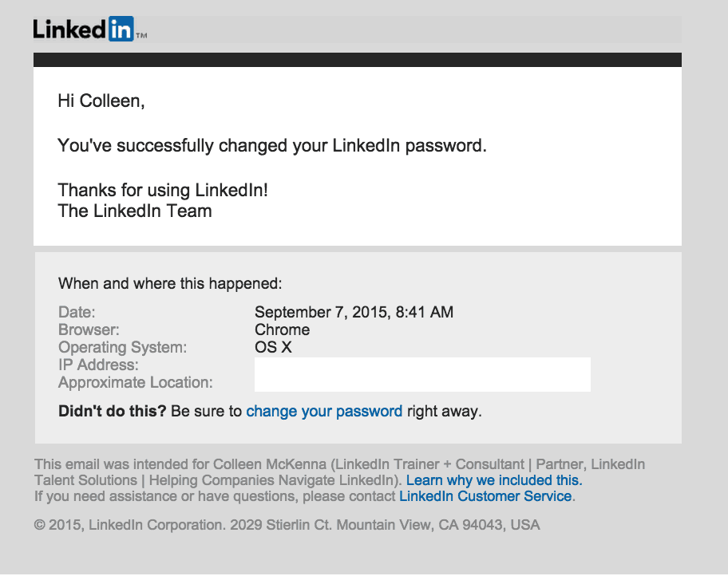Click the 'Chrome' browser value
The height and width of the screenshot is (576, 728).
coord(282,329)
